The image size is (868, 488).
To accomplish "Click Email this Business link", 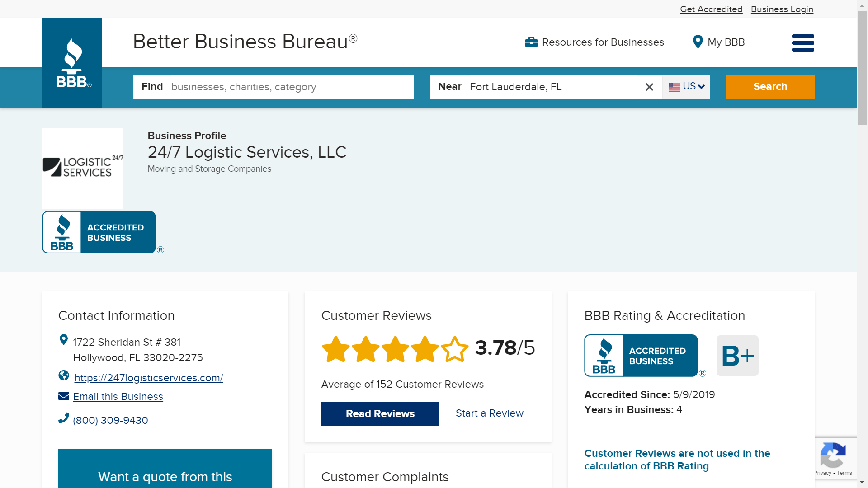I will click(x=118, y=396).
